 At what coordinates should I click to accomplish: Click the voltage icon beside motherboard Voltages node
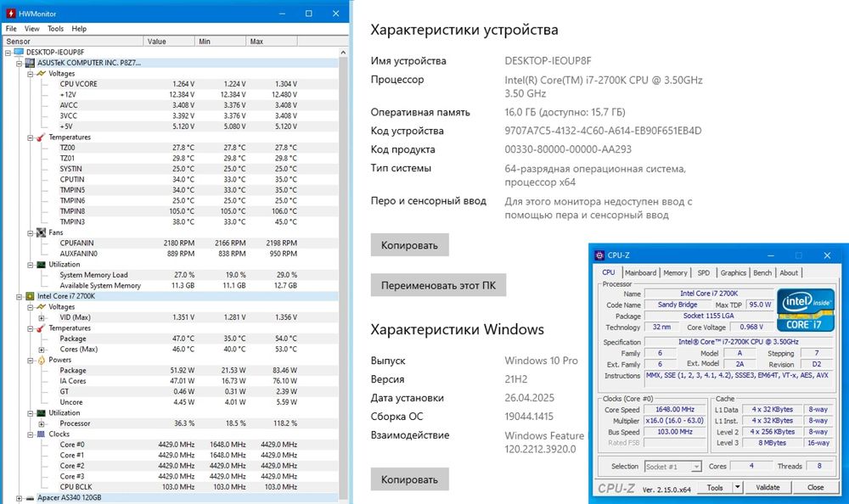pos(41,74)
